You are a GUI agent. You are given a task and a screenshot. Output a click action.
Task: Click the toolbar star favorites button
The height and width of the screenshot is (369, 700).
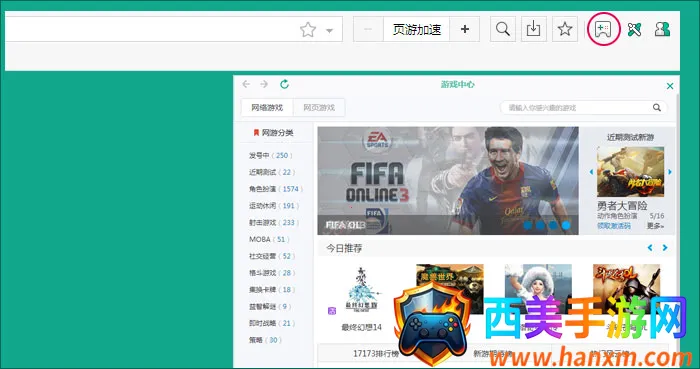point(565,29)
